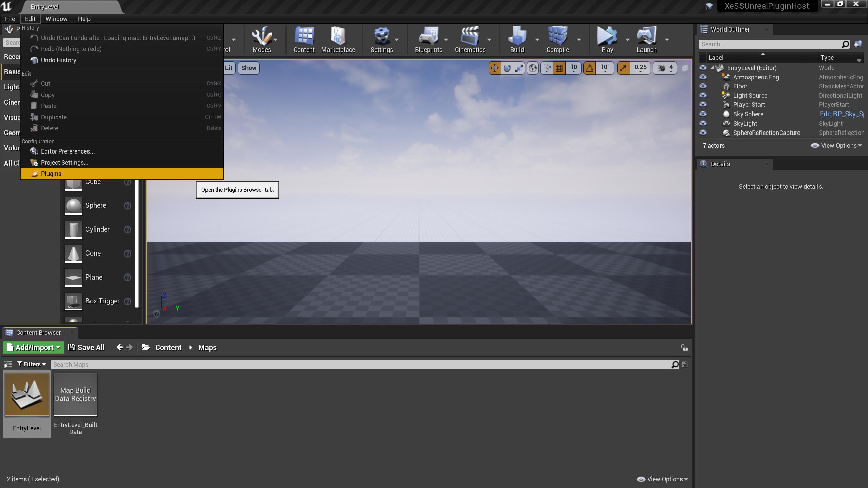Open View Options in World Outliner
The image size is (868, 488).
coord(836,145)
